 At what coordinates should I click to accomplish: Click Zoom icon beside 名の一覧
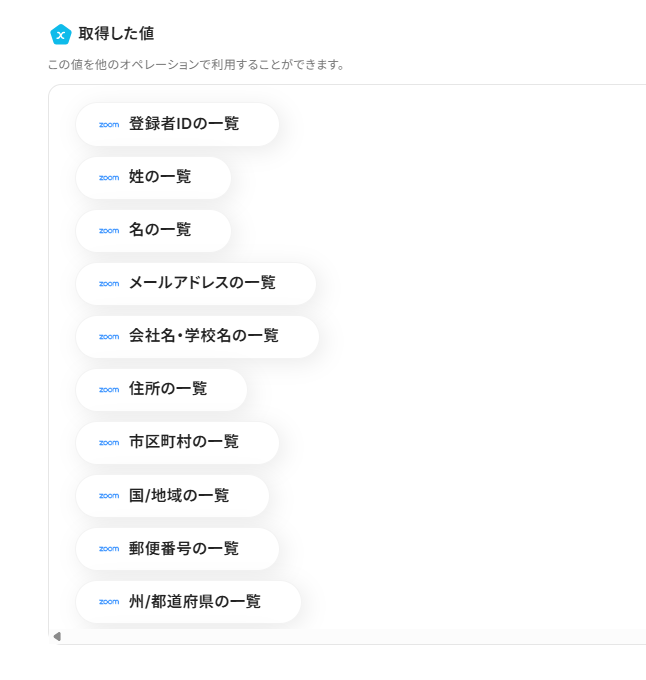(x=109, y=231)
